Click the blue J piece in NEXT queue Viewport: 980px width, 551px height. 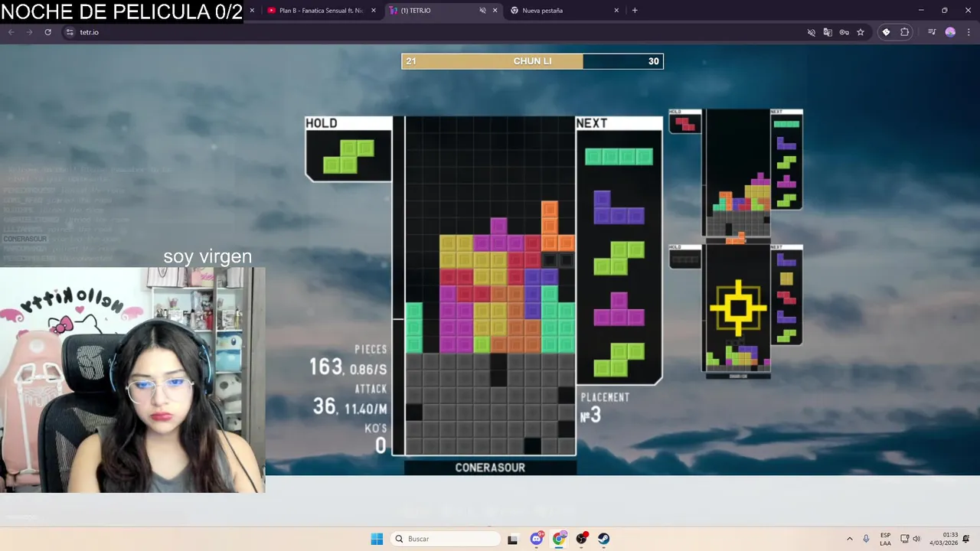click(619, 207)
